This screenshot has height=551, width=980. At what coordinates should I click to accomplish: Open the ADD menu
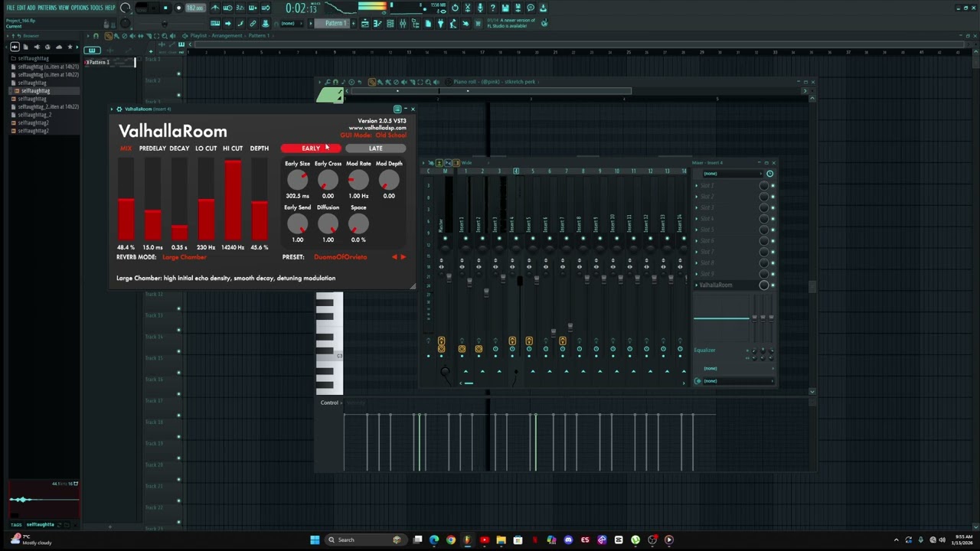(31, 8)
